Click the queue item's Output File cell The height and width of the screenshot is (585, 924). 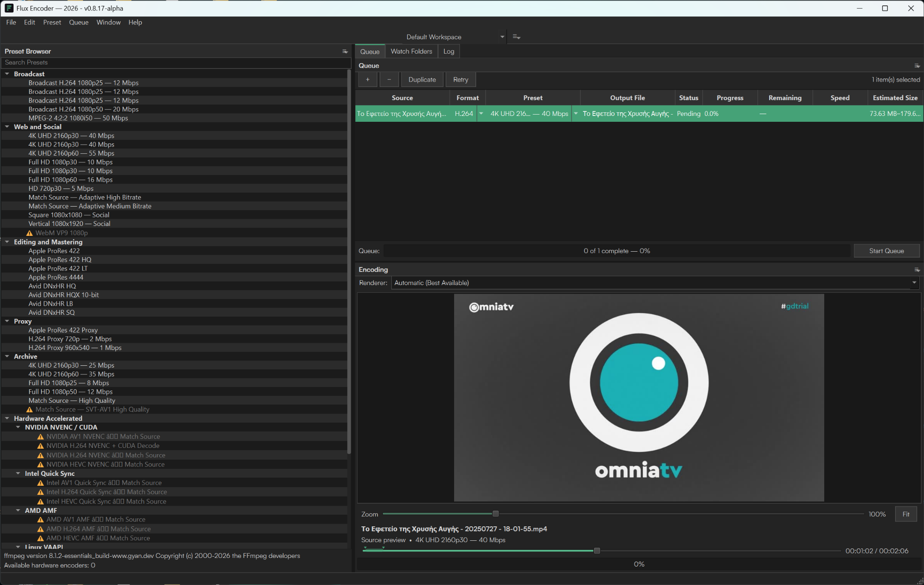(x=627, y=114)
